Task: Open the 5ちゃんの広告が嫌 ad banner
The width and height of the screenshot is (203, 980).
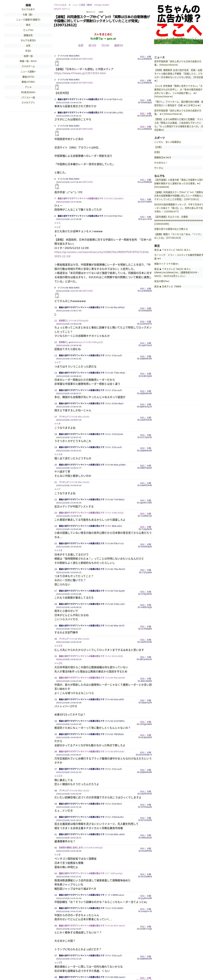Action: [x=178, y=25]
